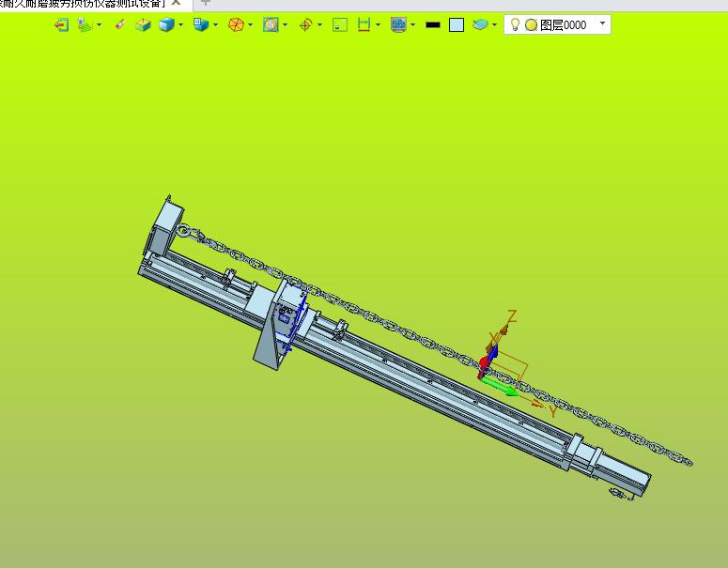Expand the layer sheets dropdown arrow
728x568 pixels.
click(494, 25)
